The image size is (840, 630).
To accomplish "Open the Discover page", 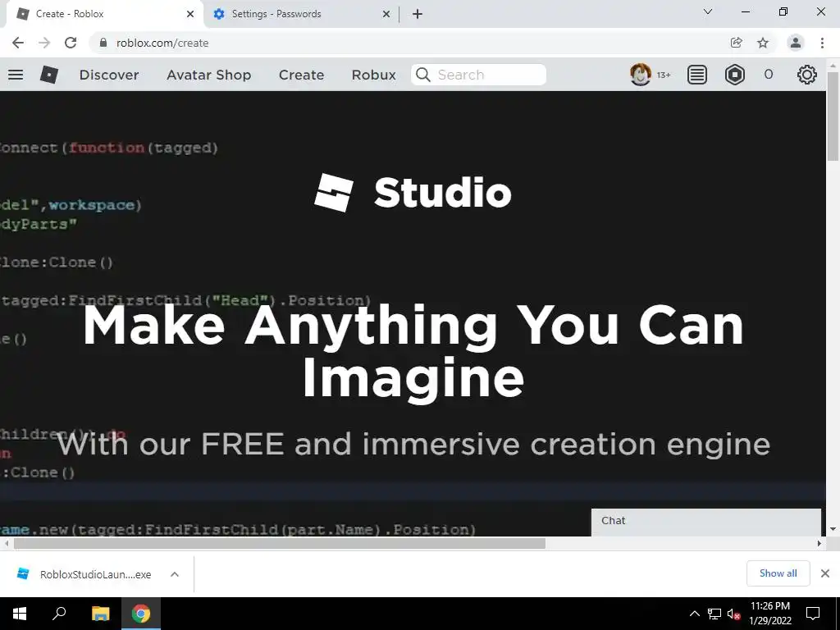I will pyautogui.click(x=109, y=75).
